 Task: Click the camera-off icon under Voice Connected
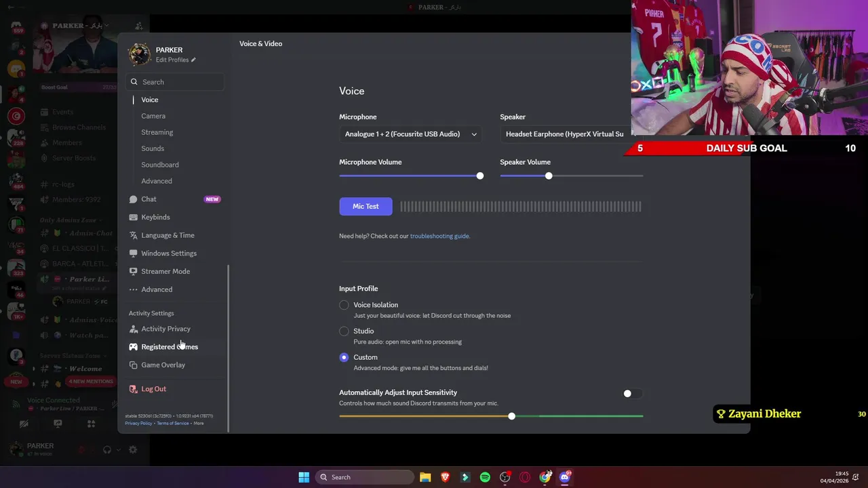[24, 424]
